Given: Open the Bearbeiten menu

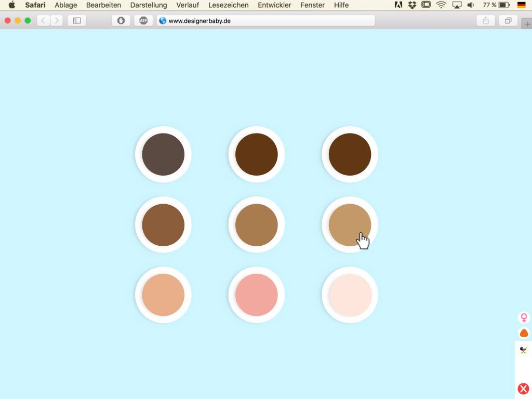Looking at the screenshot, I should coord(103,5).
